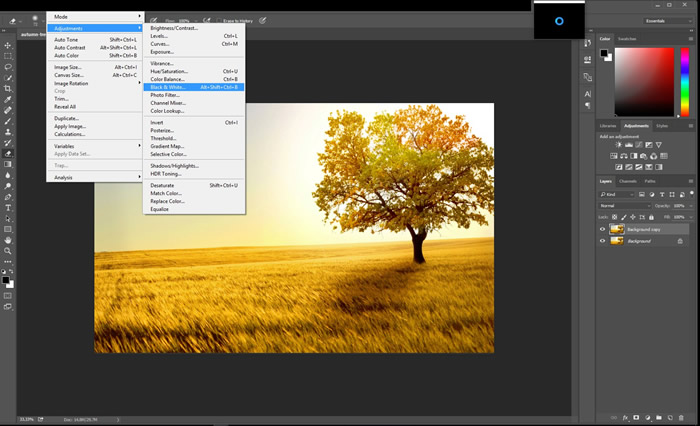Open the fx layer style icon

pos(625,418)
